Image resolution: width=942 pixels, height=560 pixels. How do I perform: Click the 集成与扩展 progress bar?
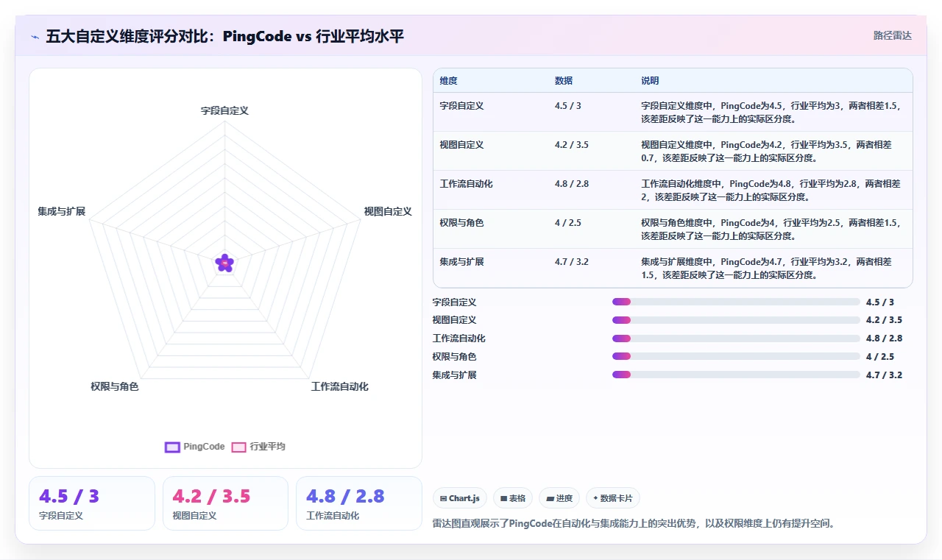point(736,375)
